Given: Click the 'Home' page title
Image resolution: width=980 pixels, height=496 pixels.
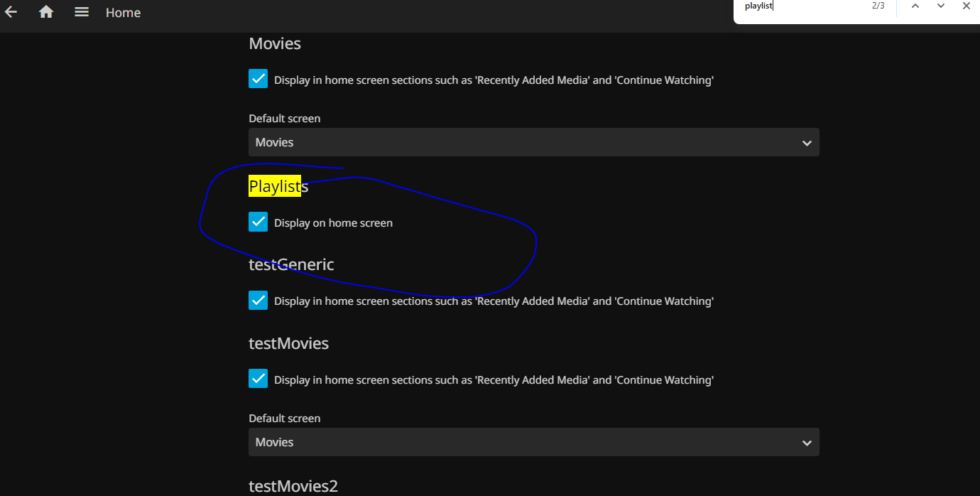Looking at the screenshot, I should click(x=123, y=13).
